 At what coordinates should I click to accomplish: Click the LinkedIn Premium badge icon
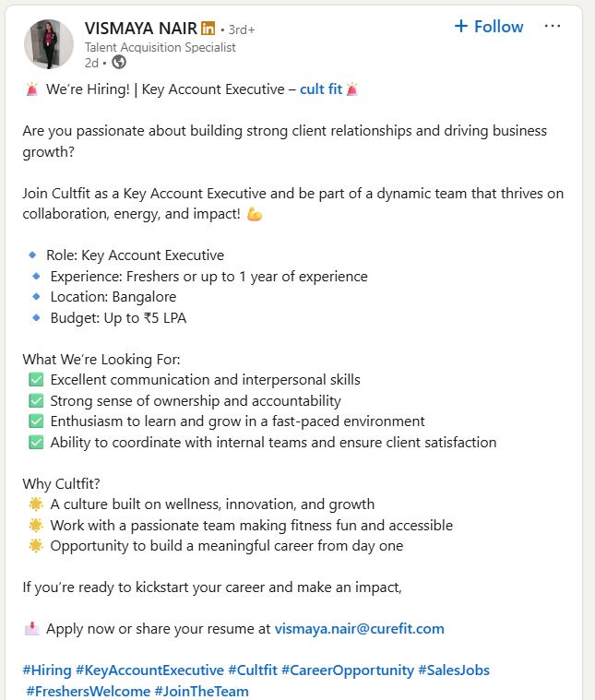point(208,28)
